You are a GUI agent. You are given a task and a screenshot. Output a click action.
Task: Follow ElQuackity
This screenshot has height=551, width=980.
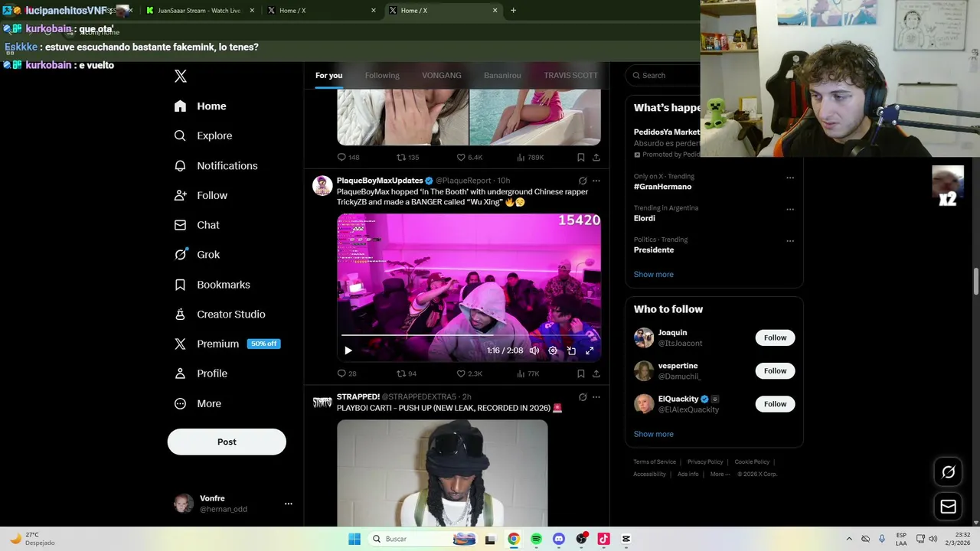pyautogui.click(x=775, y=403)
